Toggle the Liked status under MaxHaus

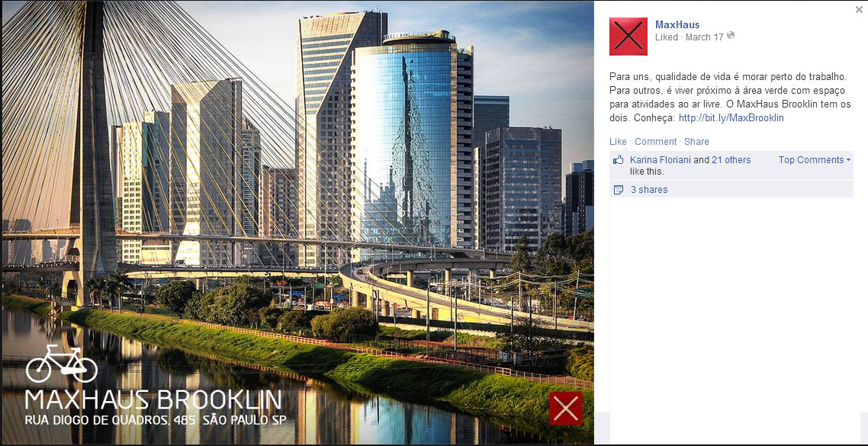pos(667,37)
